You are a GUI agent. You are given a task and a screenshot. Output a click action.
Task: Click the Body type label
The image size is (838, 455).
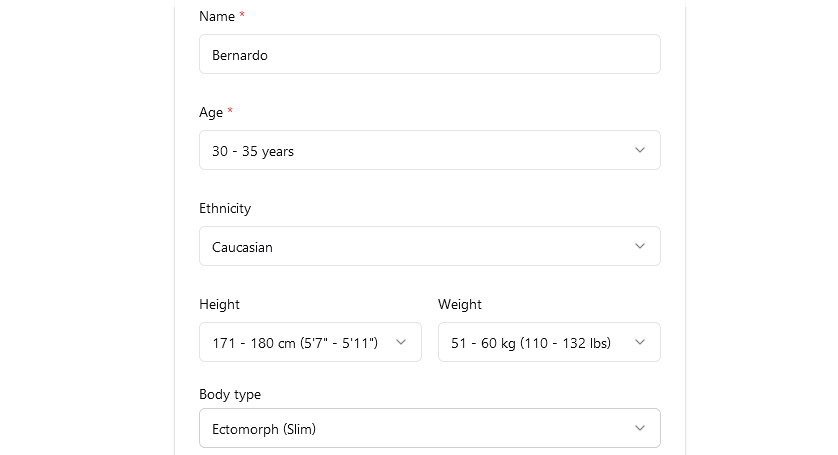(230, 394)
